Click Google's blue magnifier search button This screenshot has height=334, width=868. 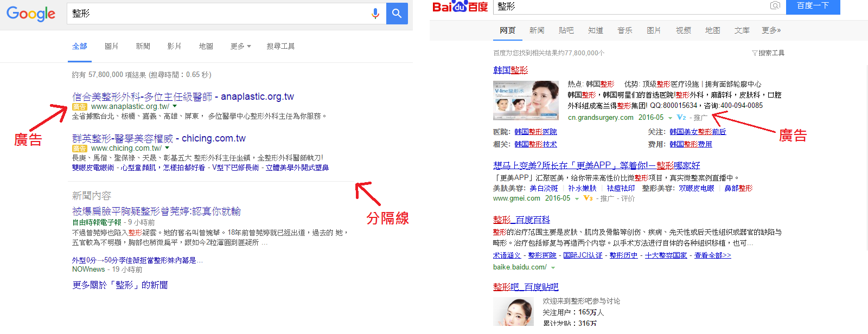397,14
